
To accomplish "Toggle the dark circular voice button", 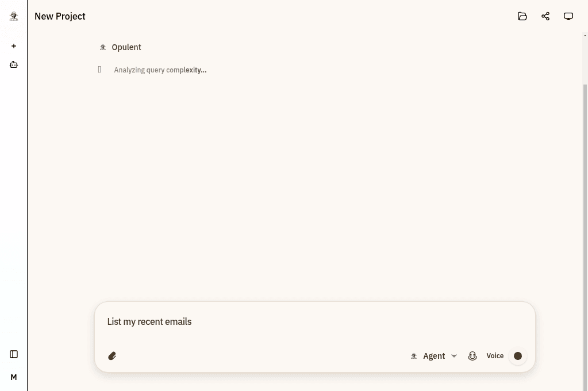I will pyautogui.click(x=517, y=355).
